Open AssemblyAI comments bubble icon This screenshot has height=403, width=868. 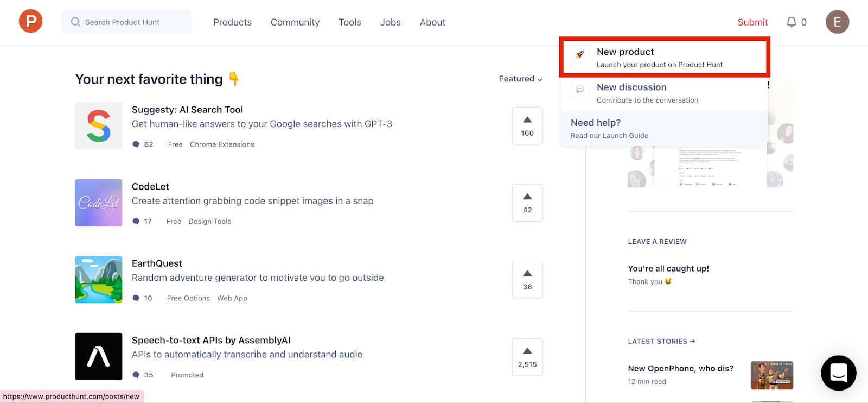[136, 375]
